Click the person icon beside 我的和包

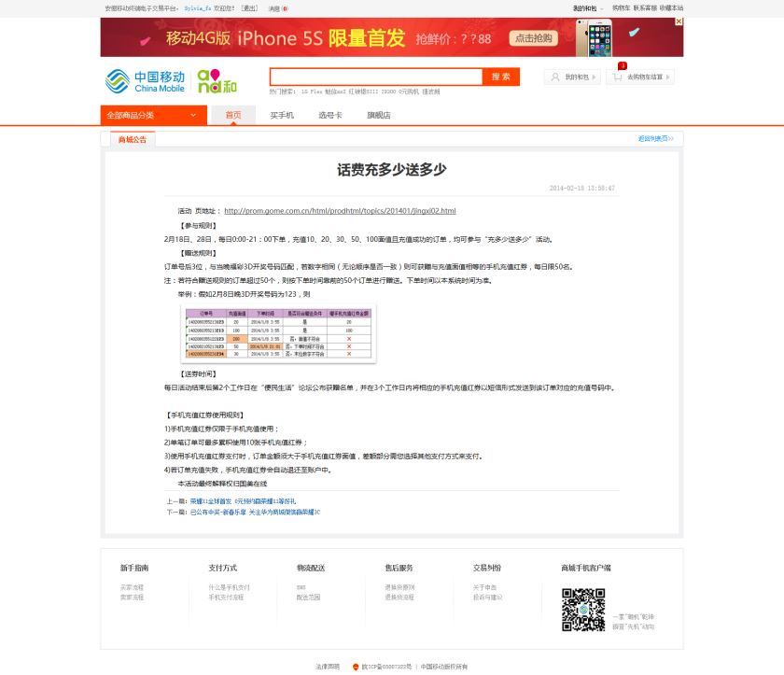click(555, 77)
